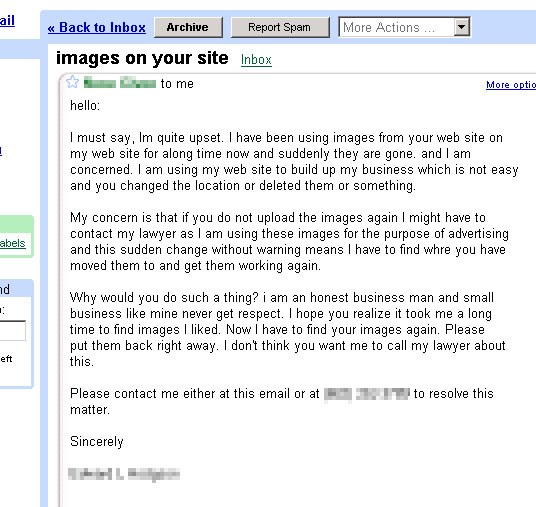Click the Gmail logo link at top left

point(7,20)
